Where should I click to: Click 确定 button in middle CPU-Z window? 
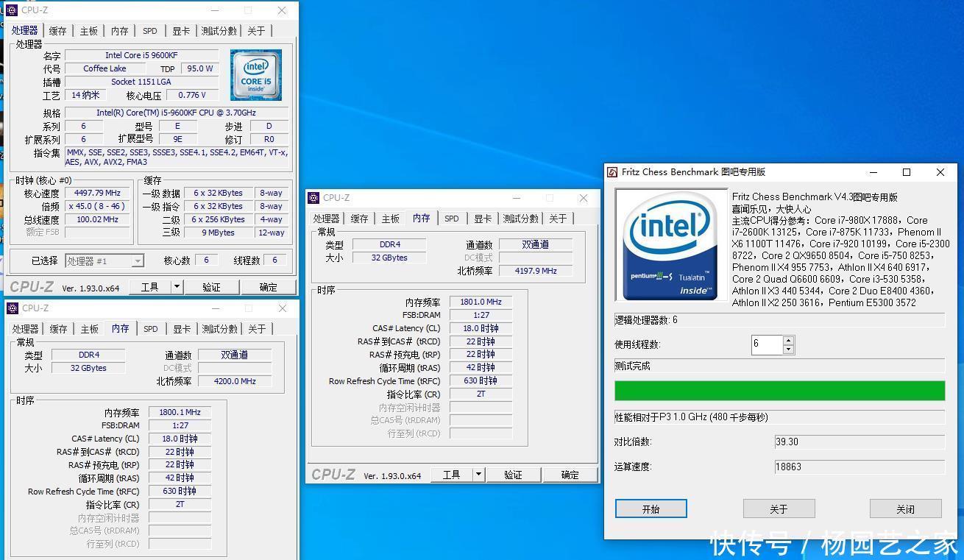coord(570,475)
